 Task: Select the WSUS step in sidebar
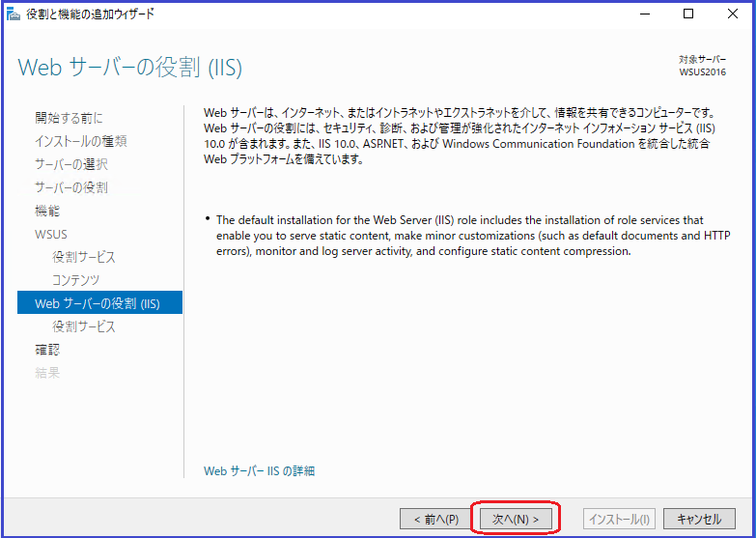(50, 234)
